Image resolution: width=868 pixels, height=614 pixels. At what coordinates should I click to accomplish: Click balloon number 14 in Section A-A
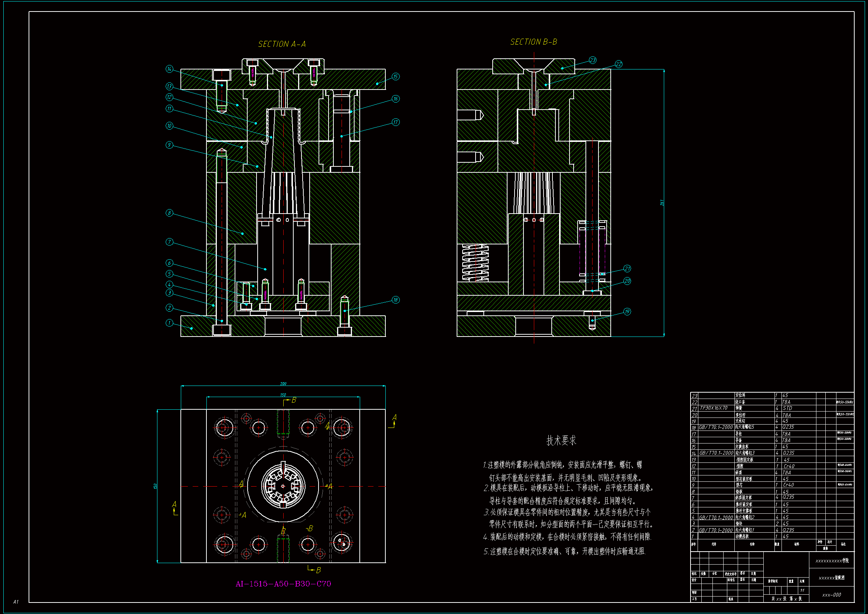pyautogui.click(x=169, y=69)
